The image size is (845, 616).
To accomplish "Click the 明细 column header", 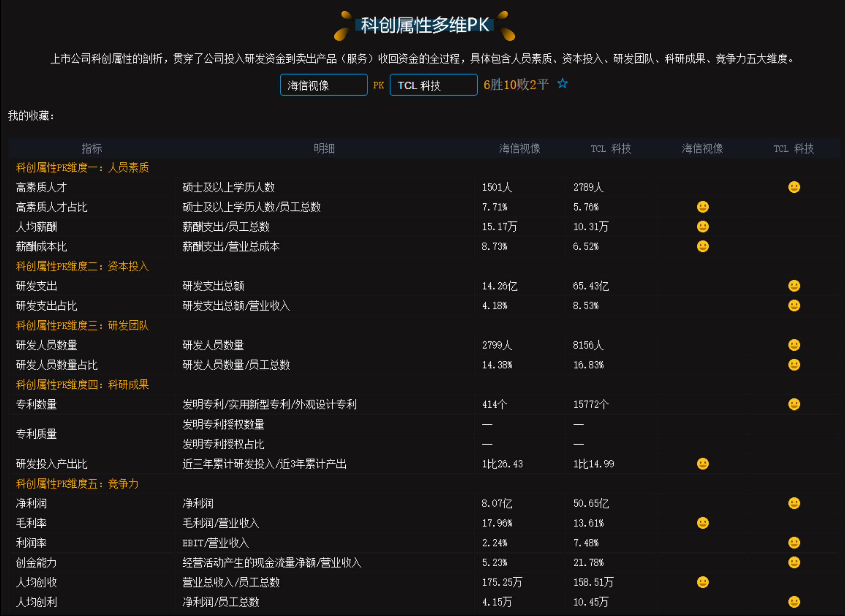I will [324, 149].
